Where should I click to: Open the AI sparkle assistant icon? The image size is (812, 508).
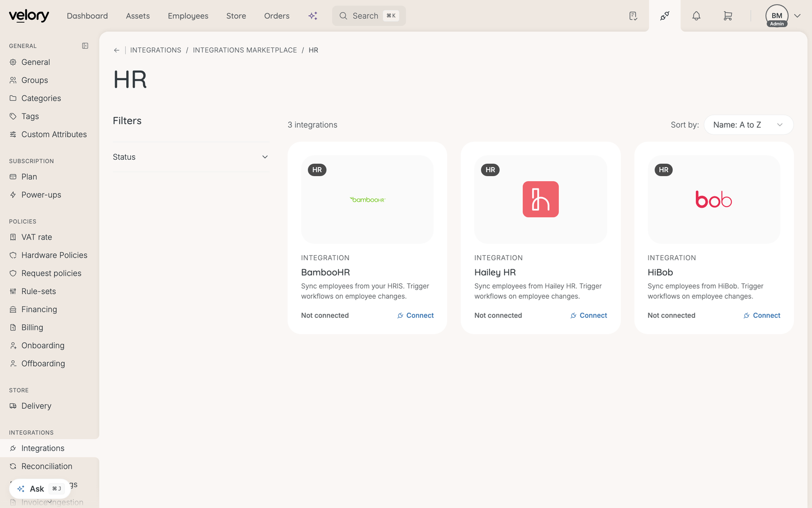[x=313, y=16]
